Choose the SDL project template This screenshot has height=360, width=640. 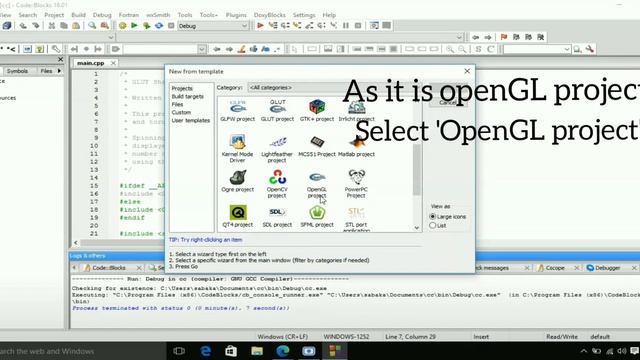(277, 216)
